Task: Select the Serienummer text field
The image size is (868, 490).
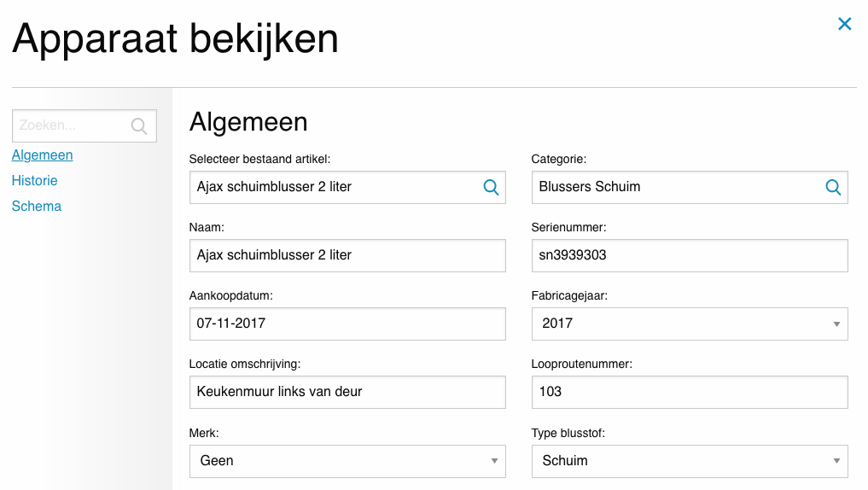Action: (x=689, y=255)
